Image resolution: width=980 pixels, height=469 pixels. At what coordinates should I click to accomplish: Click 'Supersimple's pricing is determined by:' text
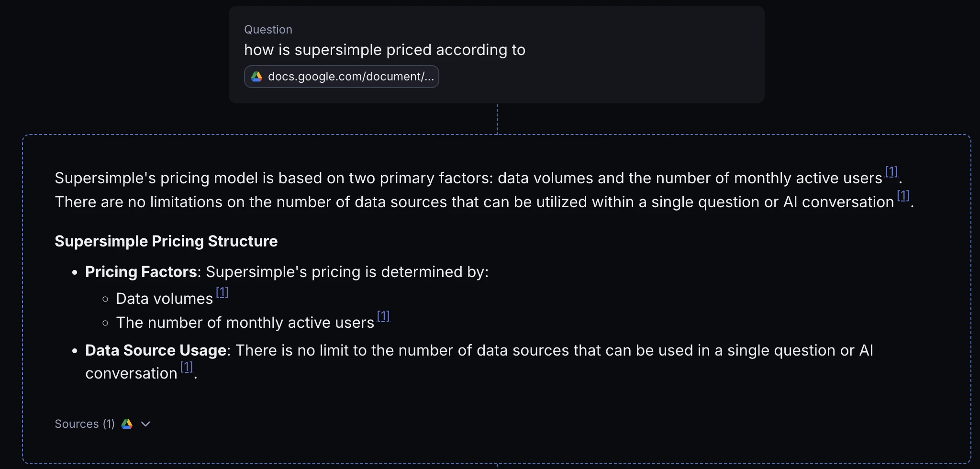347,272
